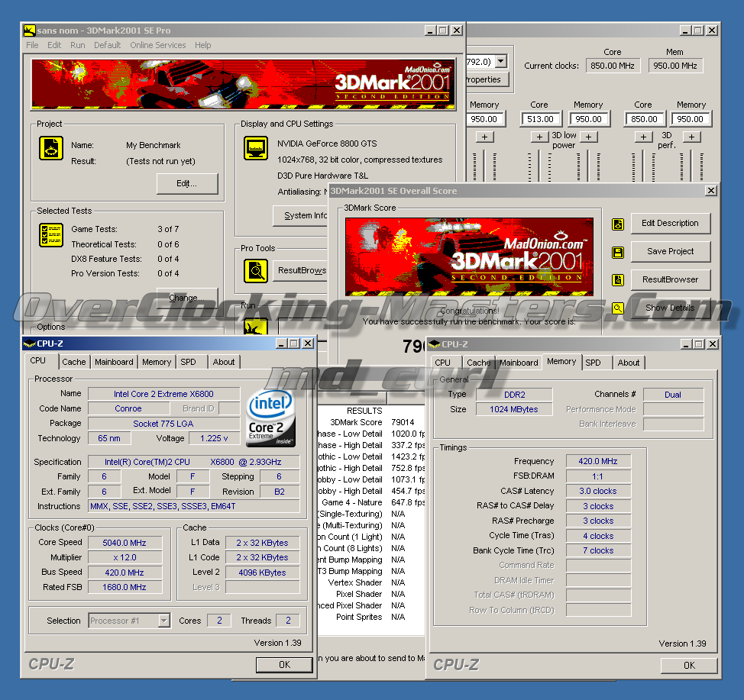The image size is (744, 700).
Task: Click the left CPU-Z title bar icon
Action: point(30,344)
